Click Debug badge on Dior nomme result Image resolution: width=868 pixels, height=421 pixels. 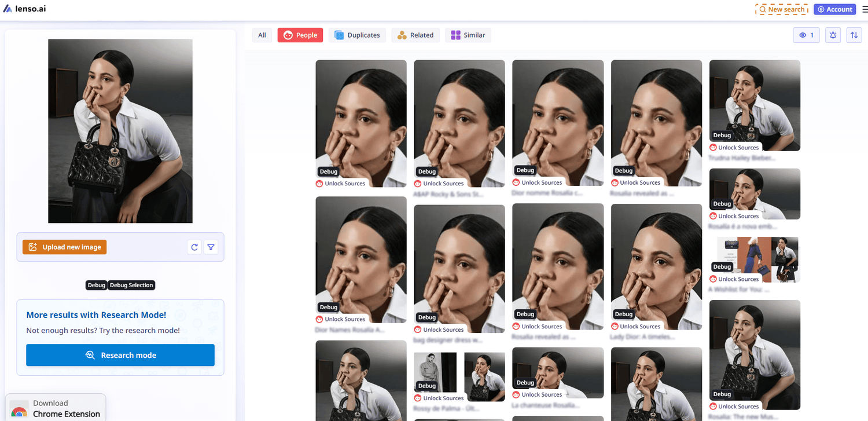525,170
